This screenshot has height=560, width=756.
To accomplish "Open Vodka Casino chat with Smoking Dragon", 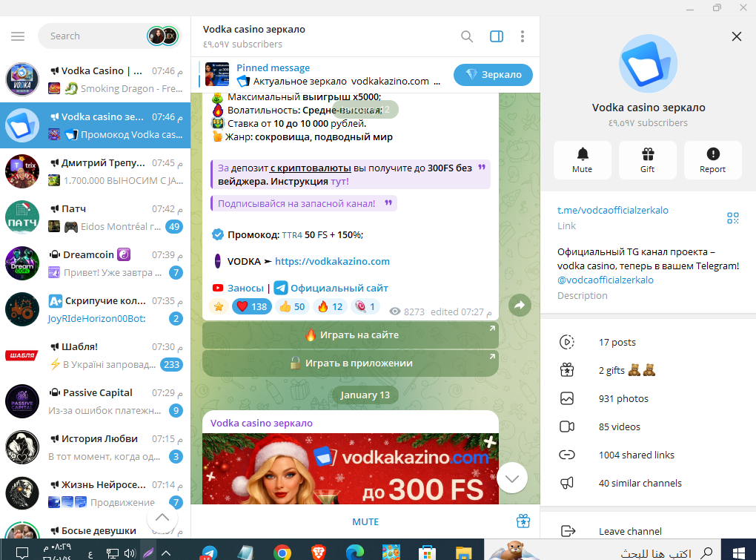I will click(x=96, y=79).
